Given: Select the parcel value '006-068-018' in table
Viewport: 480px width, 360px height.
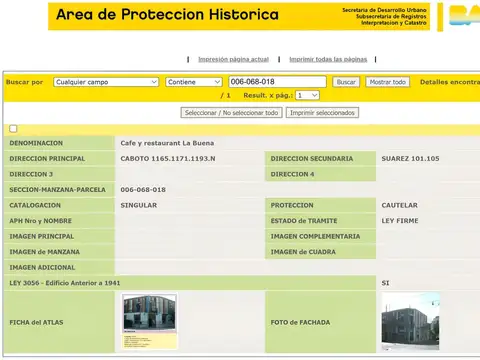Looking at the screenshot, I should click(x=143, y=190).
